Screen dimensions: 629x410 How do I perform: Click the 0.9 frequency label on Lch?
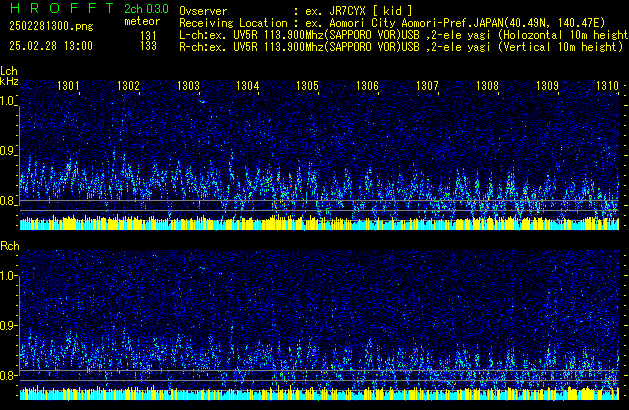(x=7, y=151)
